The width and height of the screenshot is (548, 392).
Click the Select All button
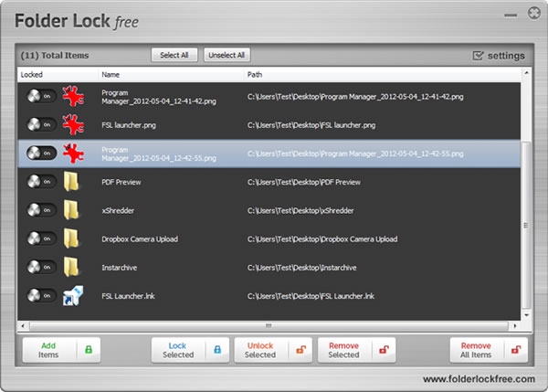point(174,55)
